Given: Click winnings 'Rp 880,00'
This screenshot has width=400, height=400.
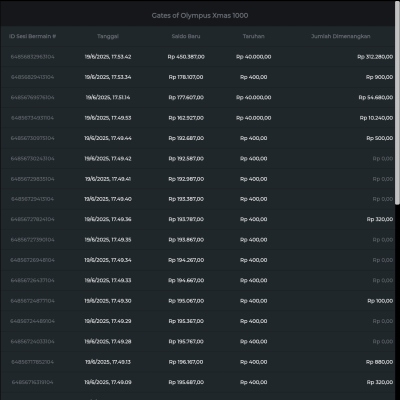Looking at the screenshot, I should pyautogui.click(x=379, y=362).
